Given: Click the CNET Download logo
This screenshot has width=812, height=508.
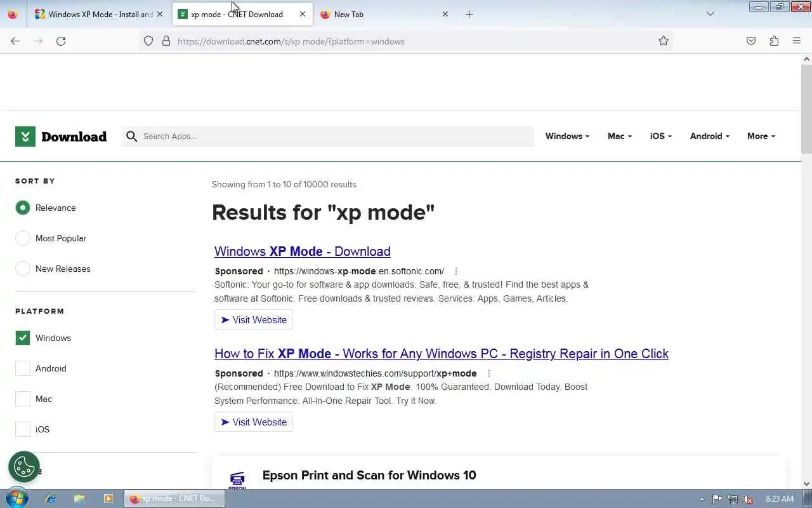Looking at the screenshot, I should 61,137.
